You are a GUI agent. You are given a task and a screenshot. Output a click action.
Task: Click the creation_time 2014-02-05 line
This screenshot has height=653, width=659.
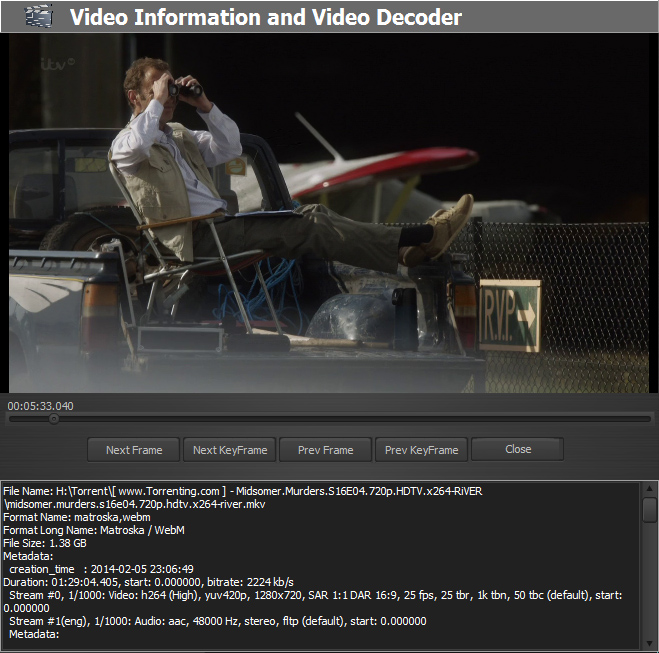point(101,569)
